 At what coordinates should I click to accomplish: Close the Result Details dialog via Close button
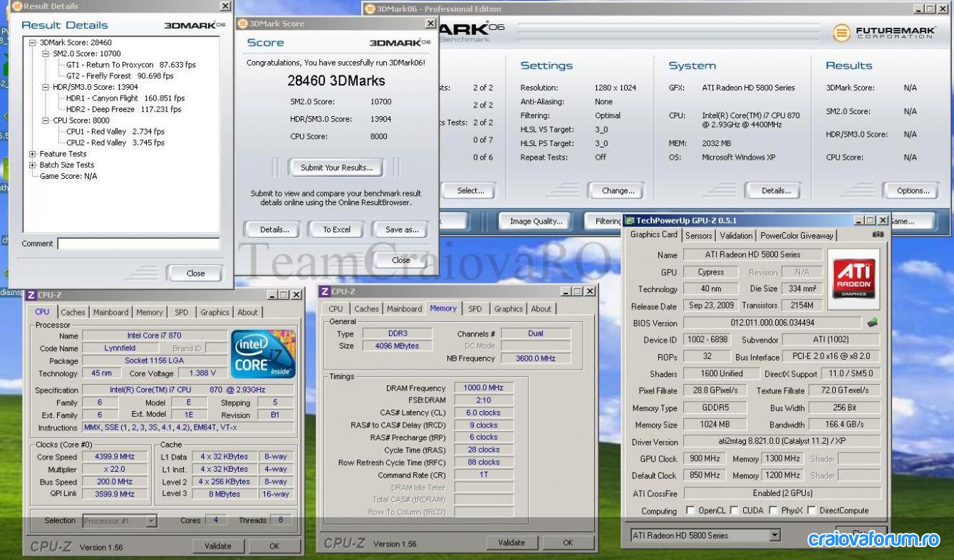(x=195, y=273)
